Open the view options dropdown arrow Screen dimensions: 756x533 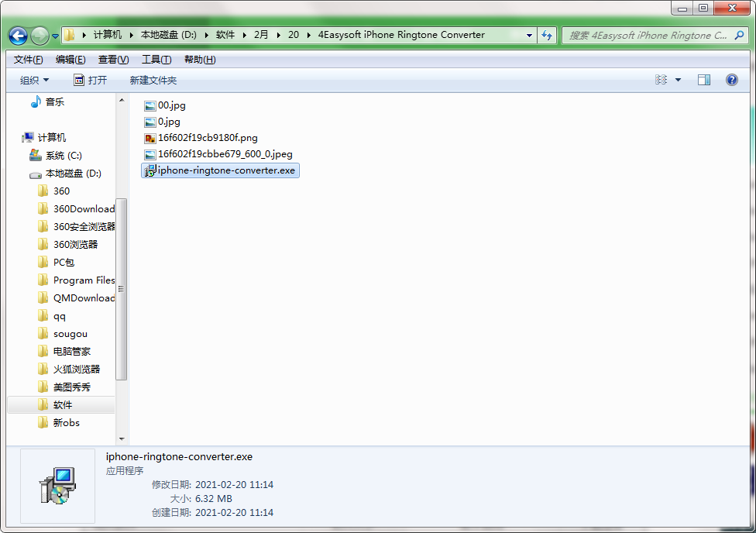678,80
